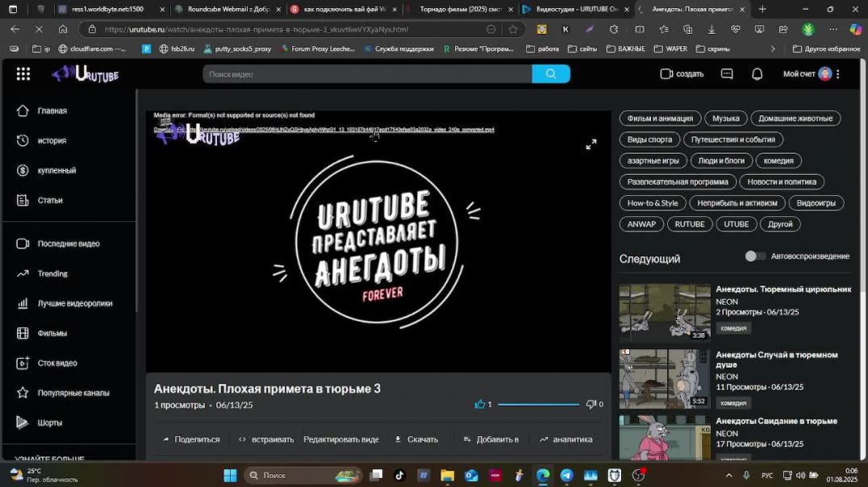Open Статьи in the sidebar
The height and width of the screenshot is (487, 868).
tap(50, 200)
